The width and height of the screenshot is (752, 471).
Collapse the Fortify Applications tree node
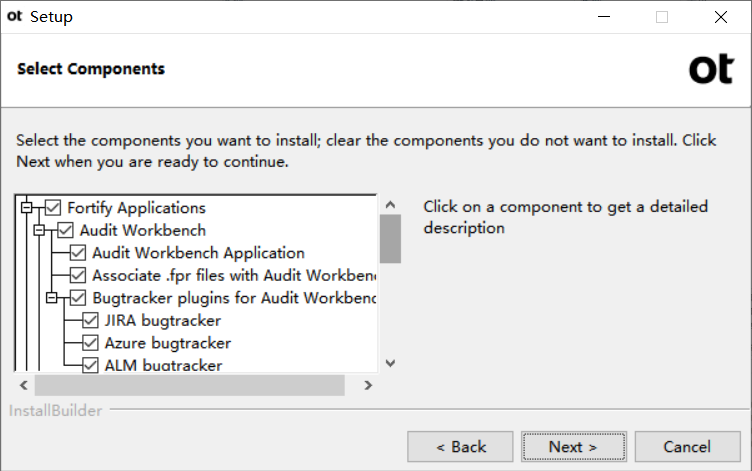tap(27, 208)
